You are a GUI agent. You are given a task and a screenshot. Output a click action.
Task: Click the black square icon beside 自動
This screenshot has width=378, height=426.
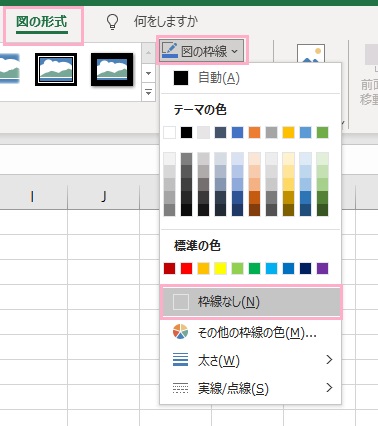click(181, 78)
